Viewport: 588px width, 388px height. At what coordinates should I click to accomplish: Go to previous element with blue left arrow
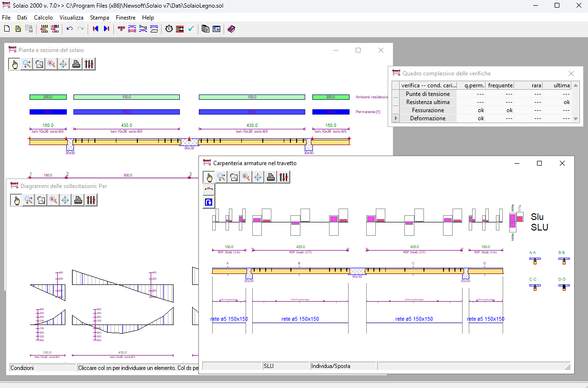(x=95, y=29)
